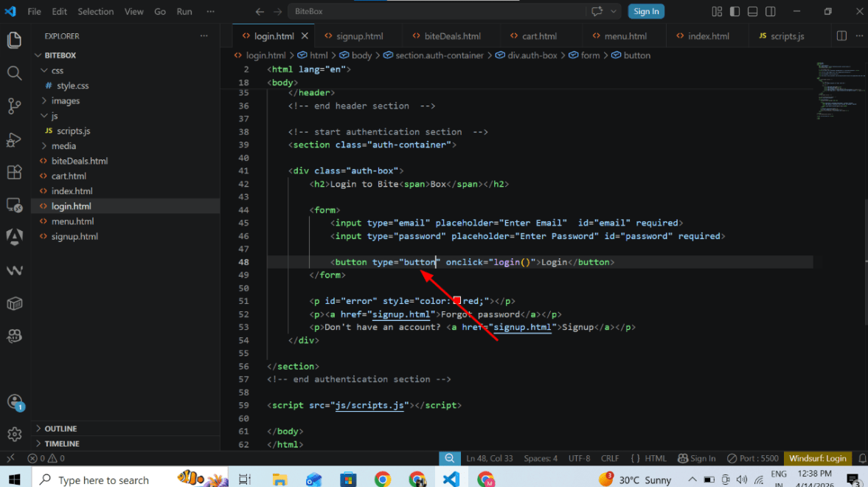The width and height of the screenshot is (868, 487).
Task: Open the Search view in activity bar
Action: point(15,73)
